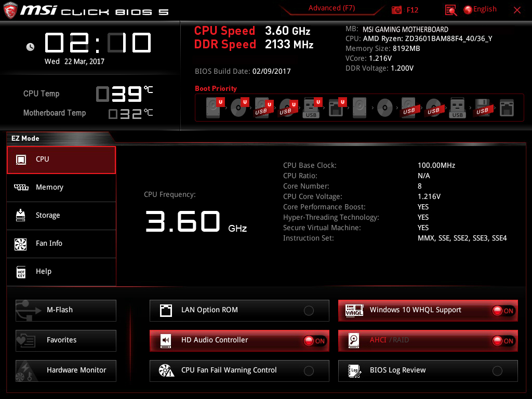Viewport: 532px width, 399px height.
Task: Click the system time display 02:10
Action: coord(98,43)
